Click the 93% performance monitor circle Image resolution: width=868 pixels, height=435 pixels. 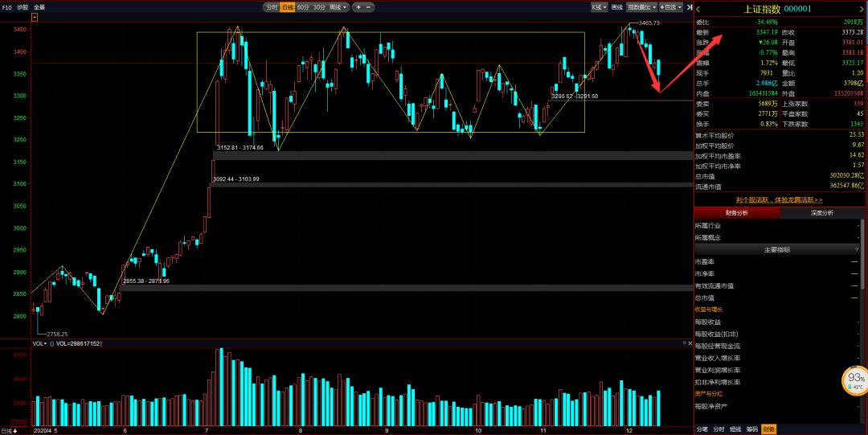[855, 380]
